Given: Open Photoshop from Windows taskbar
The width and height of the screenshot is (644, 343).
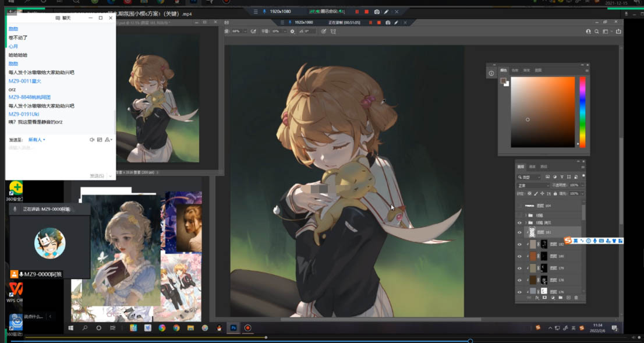Looking at the screenshot, I should [x=233, y=328].
